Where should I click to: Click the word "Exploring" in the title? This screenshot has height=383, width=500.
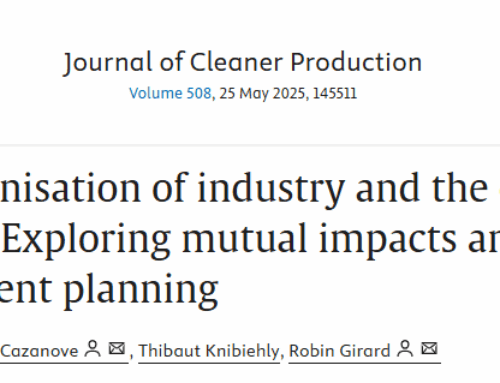(x=86, y=240)
